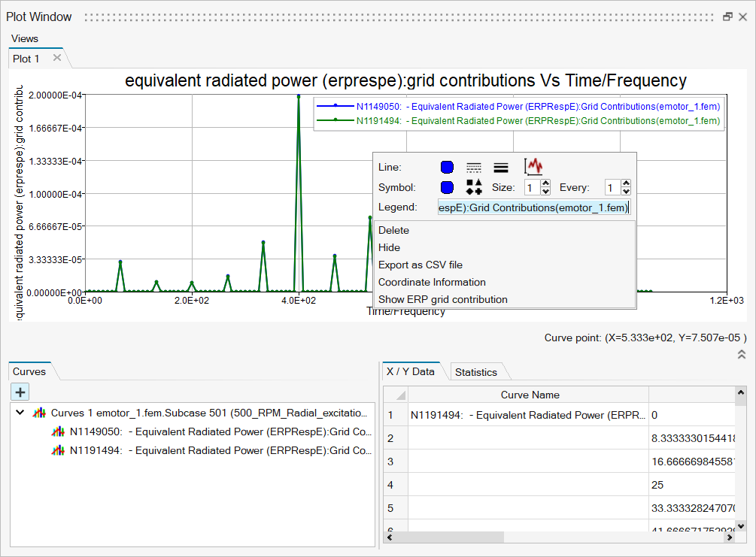The image size is (756, 557).
Task: Select Export as CSV file
Action: (x=420, y=265)
